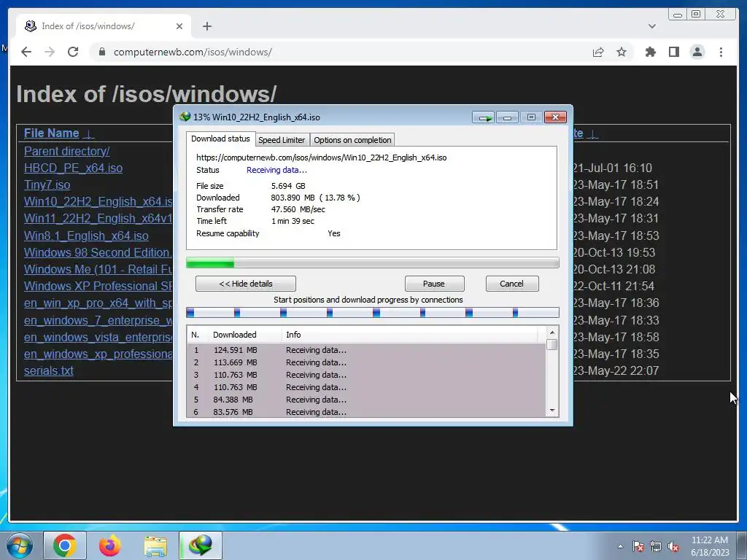Maximize the IDM download dialog

pyautogui.click(x=531, y=117)
